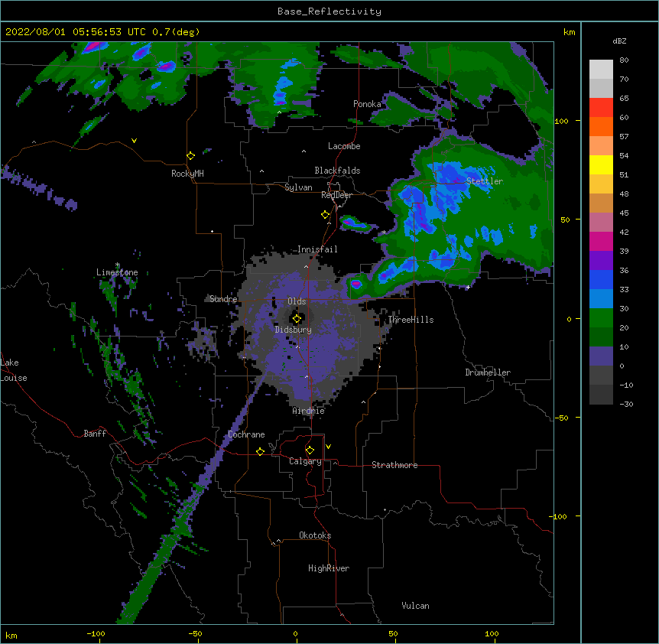Click the Sylvan label

coord(298,187)
